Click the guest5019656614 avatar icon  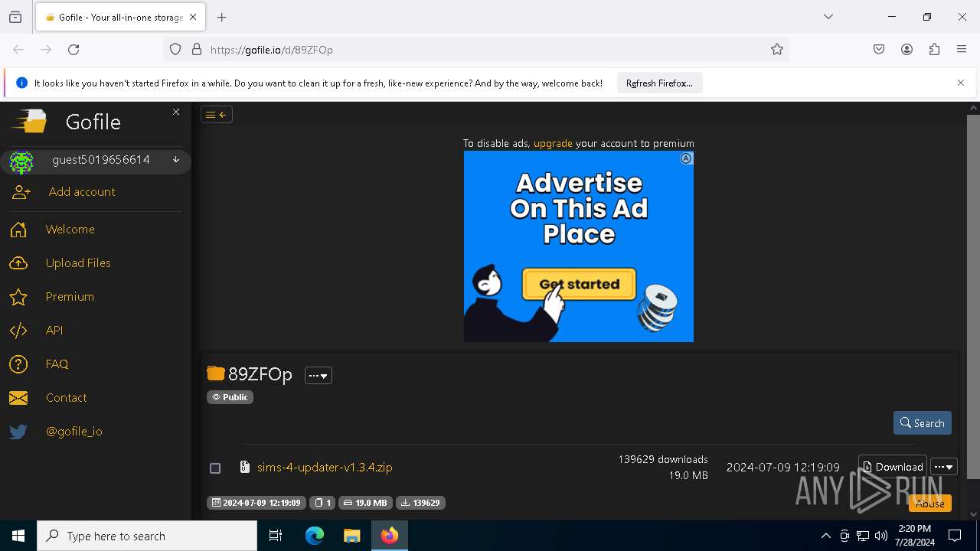(21, 161)
